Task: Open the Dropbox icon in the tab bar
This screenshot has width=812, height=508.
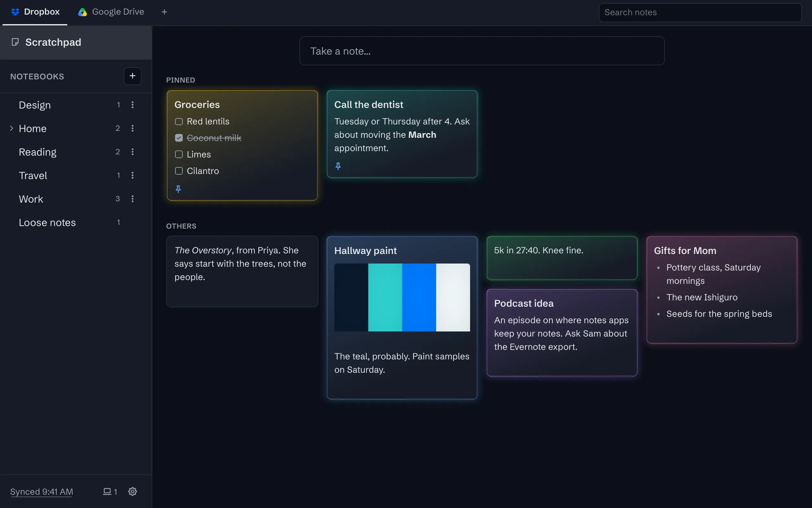Action: point(15,12)
